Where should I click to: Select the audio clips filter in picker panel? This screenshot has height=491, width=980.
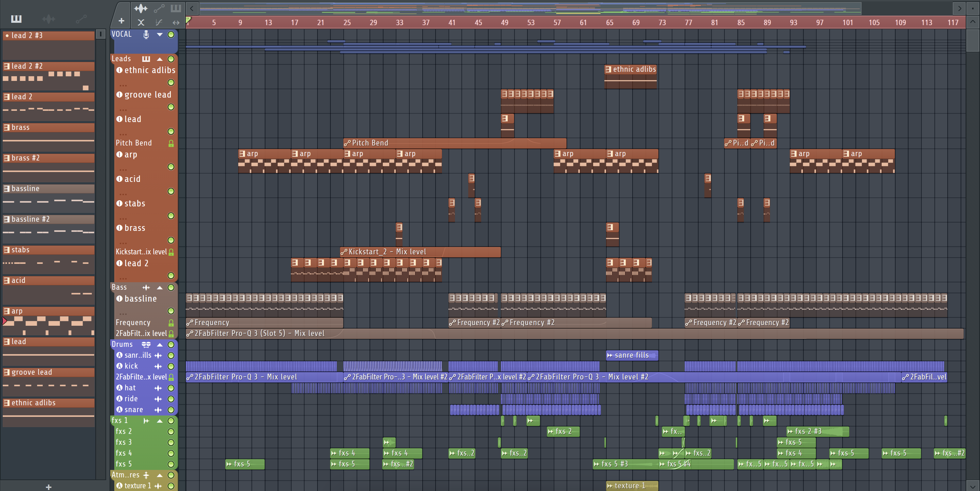48,19
